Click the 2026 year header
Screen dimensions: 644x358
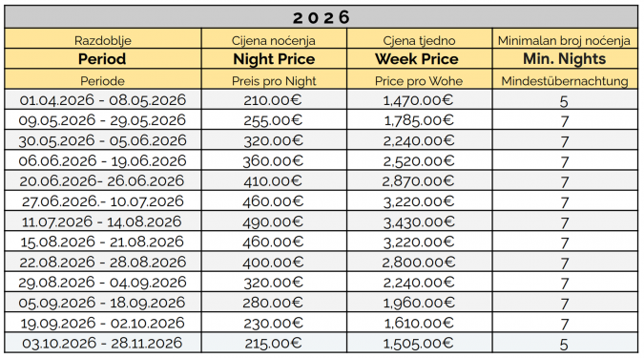(x=322, y=17)
